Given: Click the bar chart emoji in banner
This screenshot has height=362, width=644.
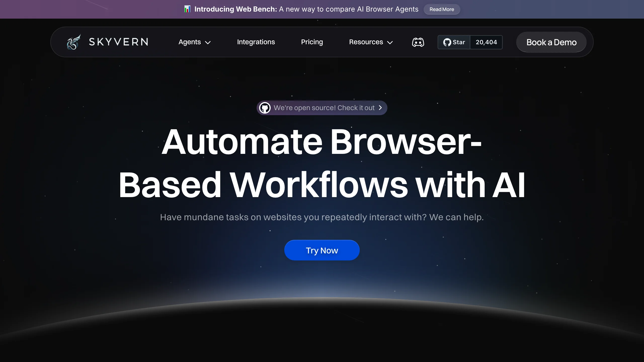Looking at the screenshot, I should tap(187, 9).
